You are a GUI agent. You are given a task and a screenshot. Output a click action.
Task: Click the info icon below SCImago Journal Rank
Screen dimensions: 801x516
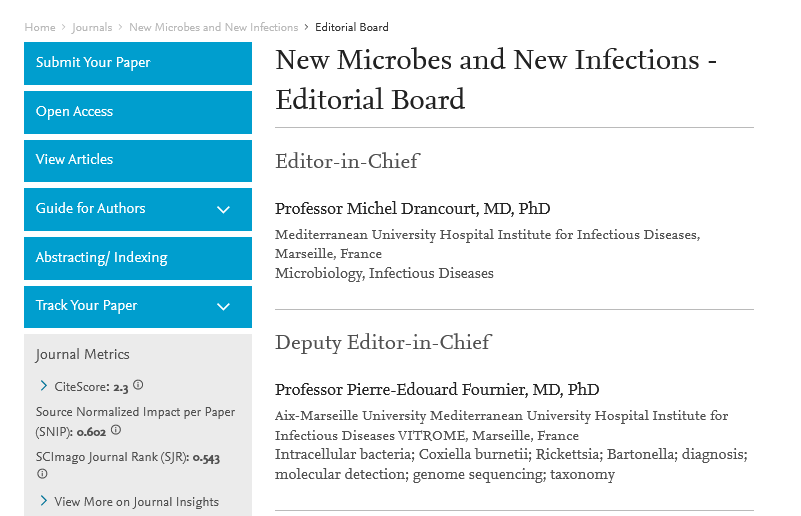tap(41, 474)
